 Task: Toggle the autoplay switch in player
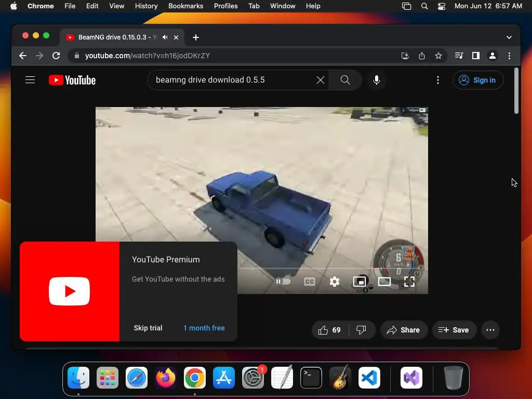(283, 281)
